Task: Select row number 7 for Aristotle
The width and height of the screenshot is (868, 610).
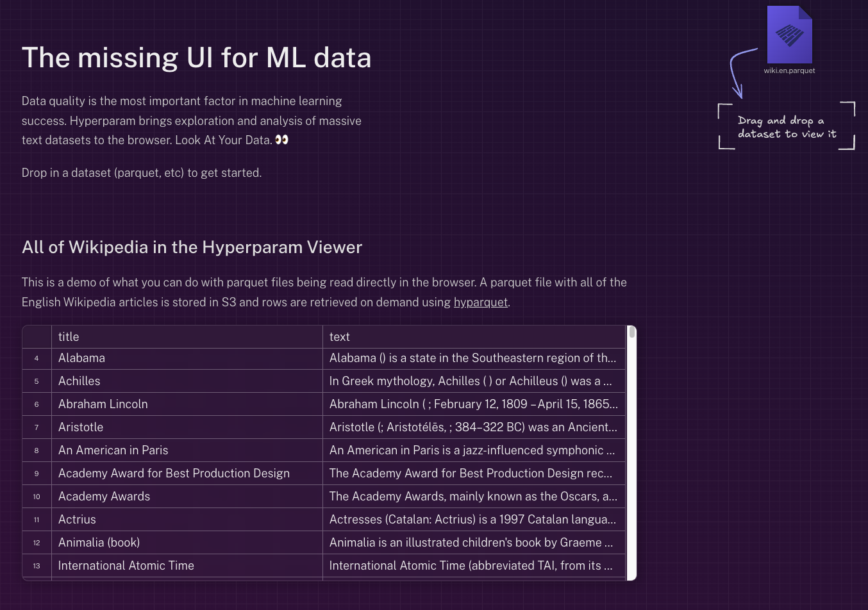Action: pos(37,427)
